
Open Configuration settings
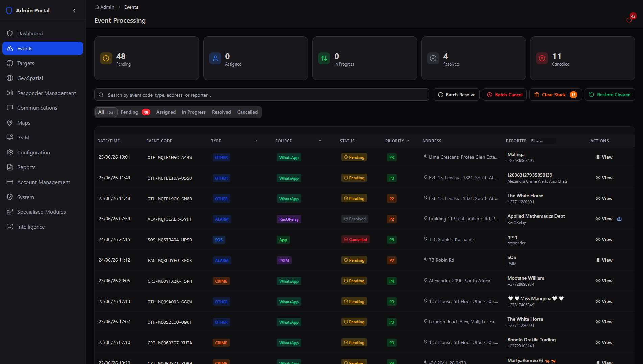pyautogui.click(x=43, y=152)
